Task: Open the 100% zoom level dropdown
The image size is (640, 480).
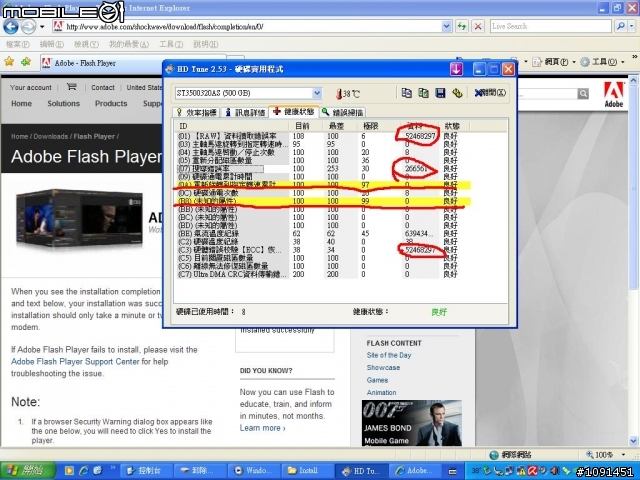Action: pyautogui.click(x=623, y=454)
